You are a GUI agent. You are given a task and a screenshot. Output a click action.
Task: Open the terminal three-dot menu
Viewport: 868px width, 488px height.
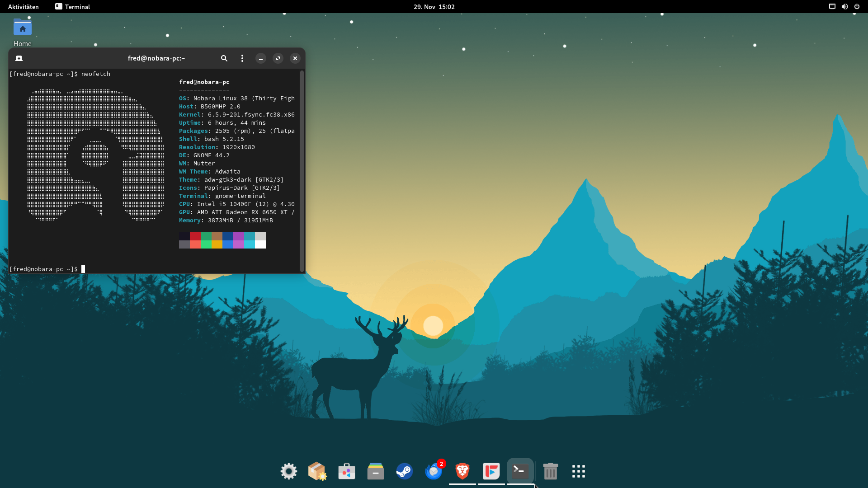242,58
